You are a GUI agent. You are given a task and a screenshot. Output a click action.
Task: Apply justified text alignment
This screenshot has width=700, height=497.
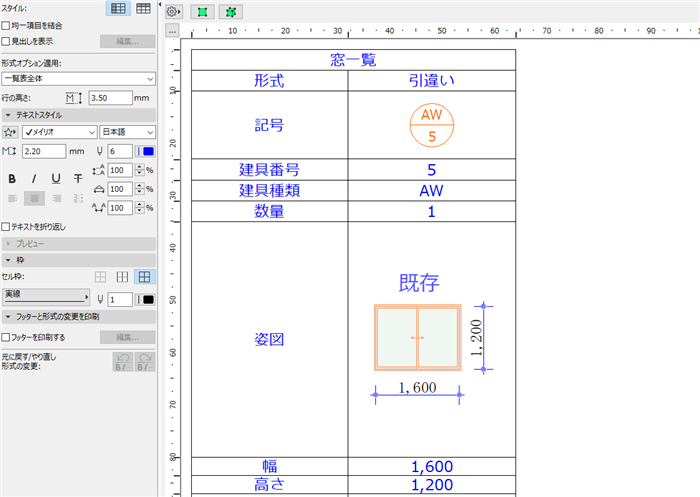point(78,198)
